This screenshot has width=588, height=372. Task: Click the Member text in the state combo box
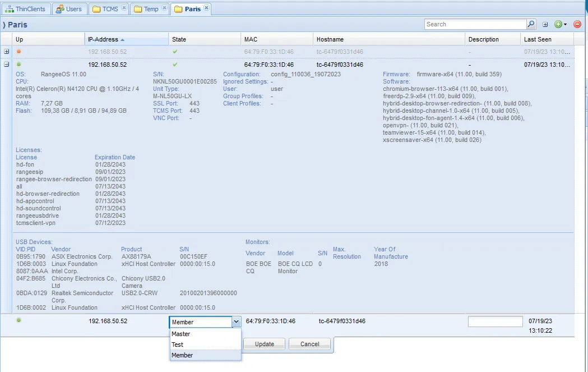pyautogui.click(x=183, y=322)
